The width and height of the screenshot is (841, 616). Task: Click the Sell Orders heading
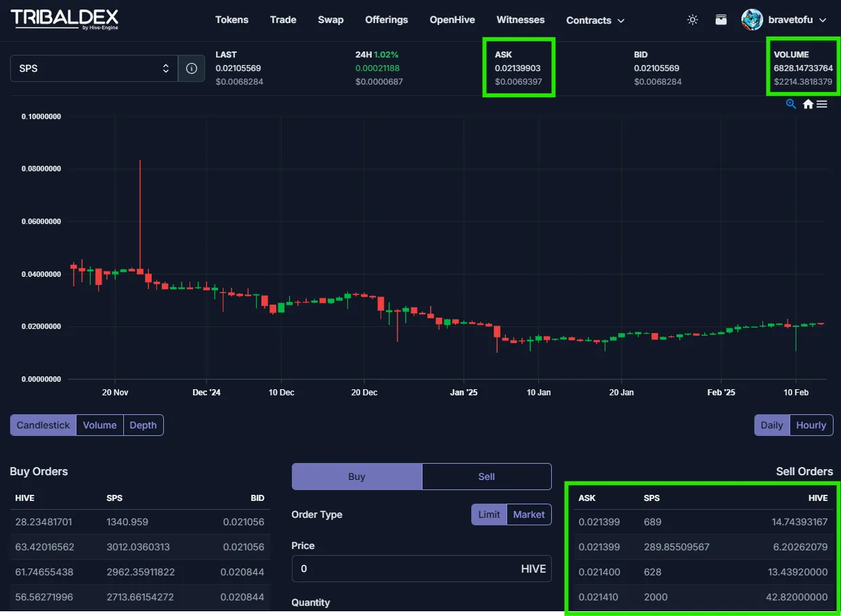click(804, 471)
